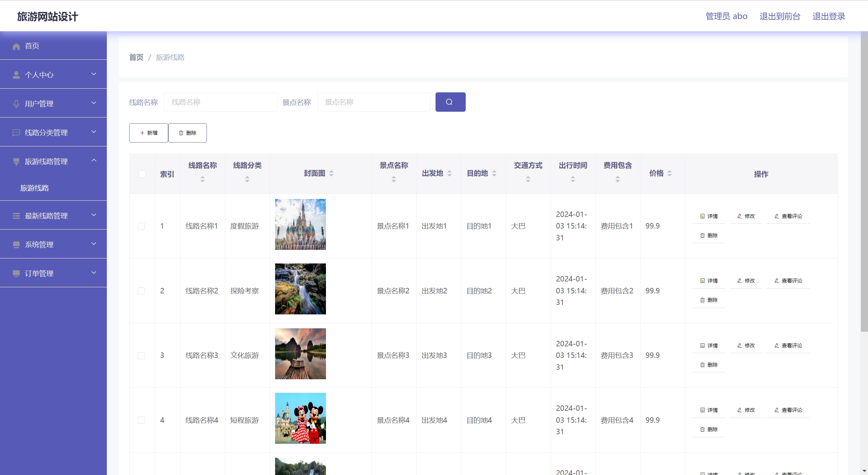Click the magnifier search button
Screen dimensions: 868x475
coord(450,102)
